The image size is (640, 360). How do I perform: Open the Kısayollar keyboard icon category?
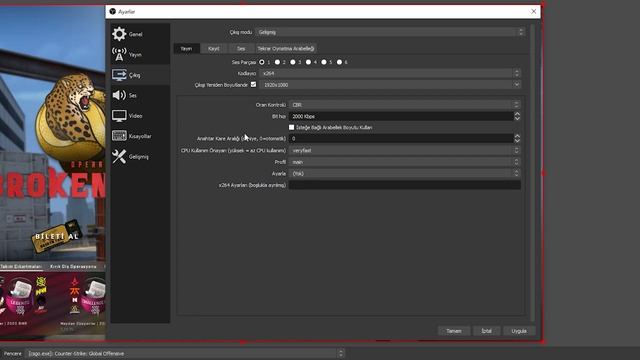pos(140,136)
